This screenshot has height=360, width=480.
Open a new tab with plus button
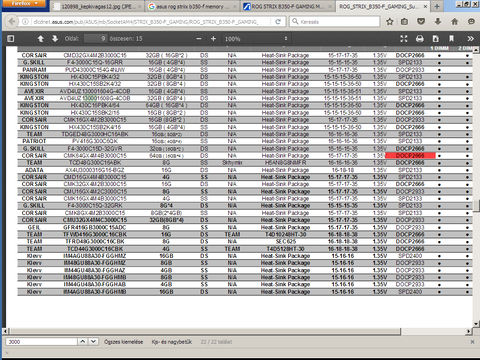437,6
